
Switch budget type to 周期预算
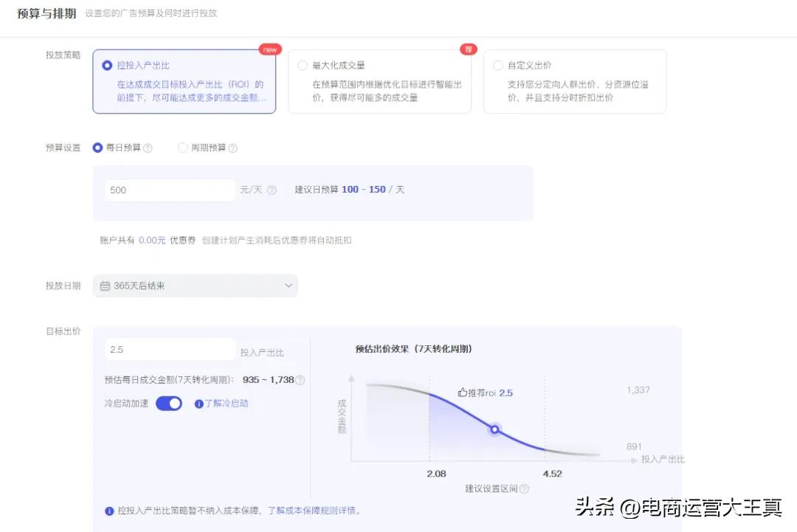point(182,148)
